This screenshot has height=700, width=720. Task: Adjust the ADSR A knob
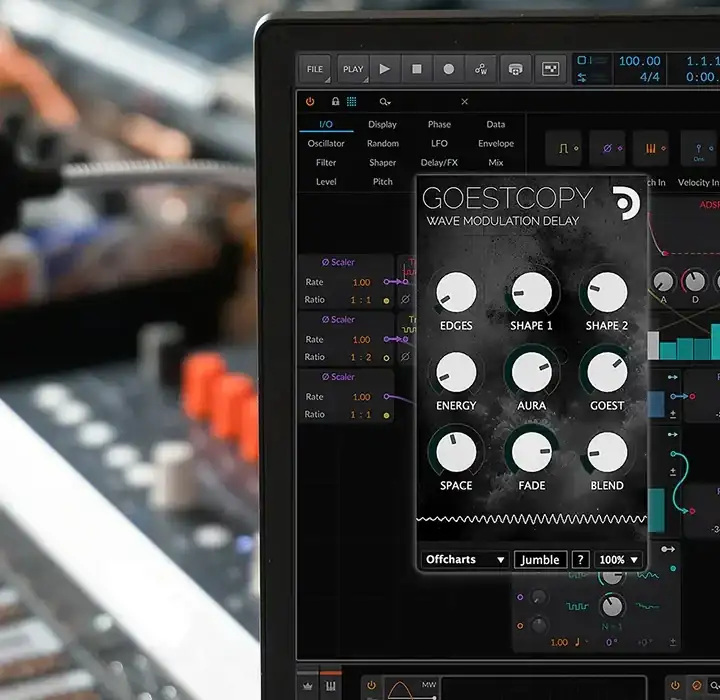(x=663, y=282)
